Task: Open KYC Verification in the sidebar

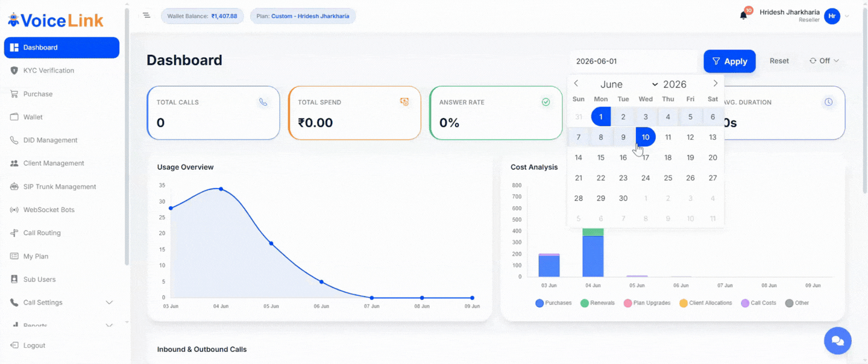Action: coord(61,71)
